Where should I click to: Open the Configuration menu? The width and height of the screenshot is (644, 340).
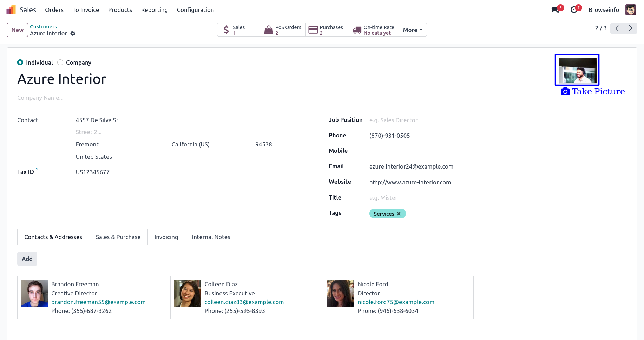pos(195,10)
